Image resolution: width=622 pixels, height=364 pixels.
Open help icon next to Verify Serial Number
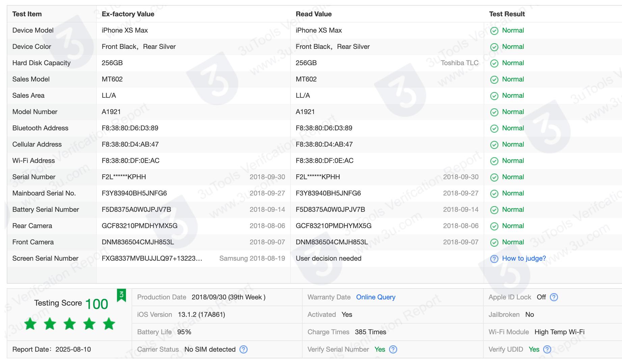393,350
